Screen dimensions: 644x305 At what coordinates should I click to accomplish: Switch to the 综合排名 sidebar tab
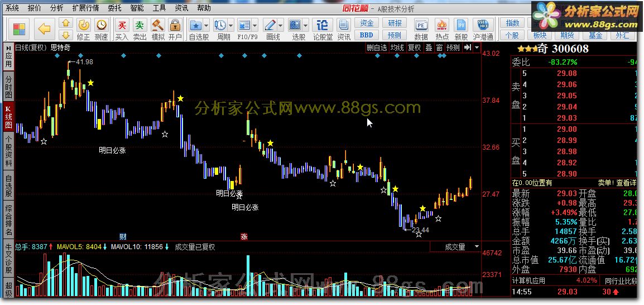pyautogui.click(x=8, y=220)
